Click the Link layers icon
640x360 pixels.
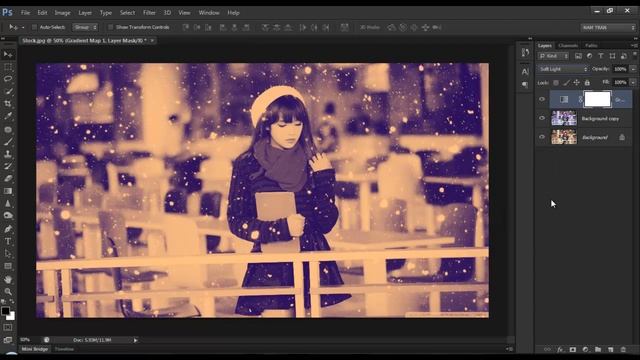click(x=547, y=349)
